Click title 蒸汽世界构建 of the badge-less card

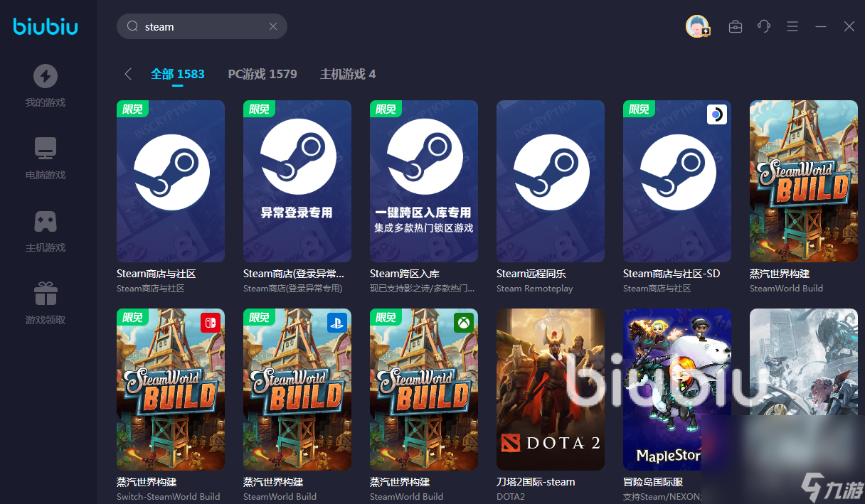pos(780,274)
